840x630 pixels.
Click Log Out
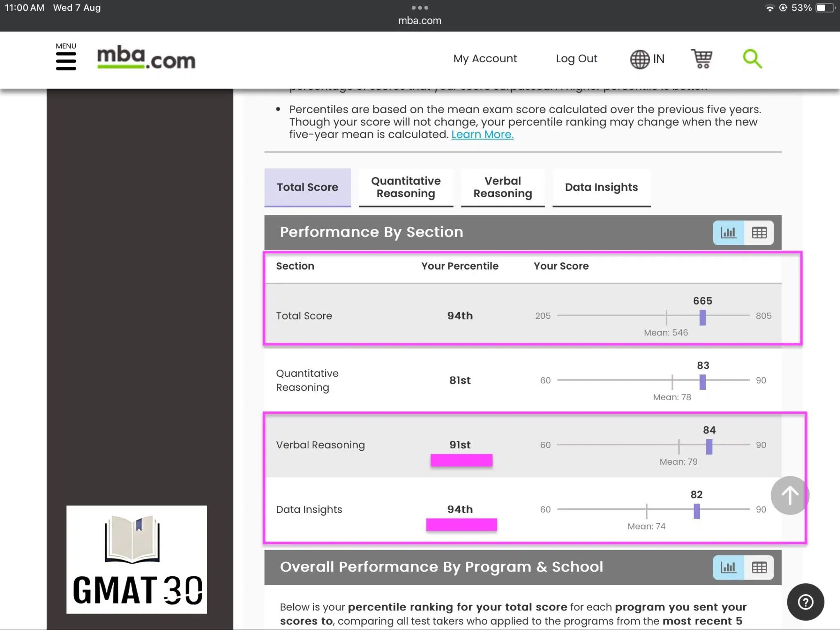click(x=576, y=59)
